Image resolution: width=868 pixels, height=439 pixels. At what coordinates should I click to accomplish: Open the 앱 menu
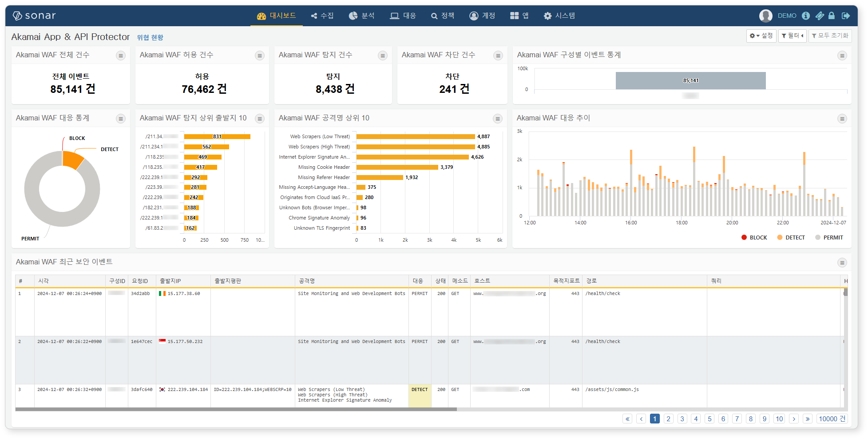point(519,16)
